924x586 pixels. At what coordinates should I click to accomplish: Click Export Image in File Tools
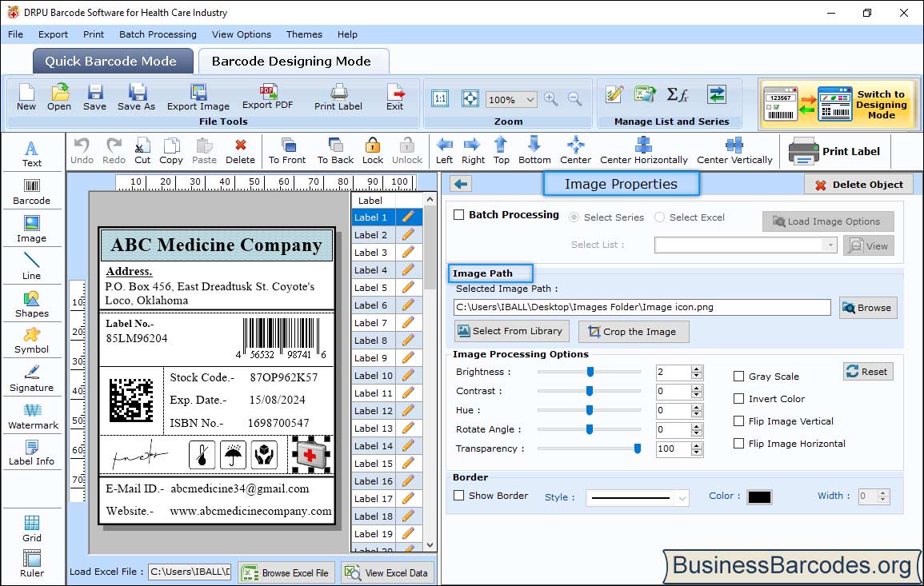[198, 98]
